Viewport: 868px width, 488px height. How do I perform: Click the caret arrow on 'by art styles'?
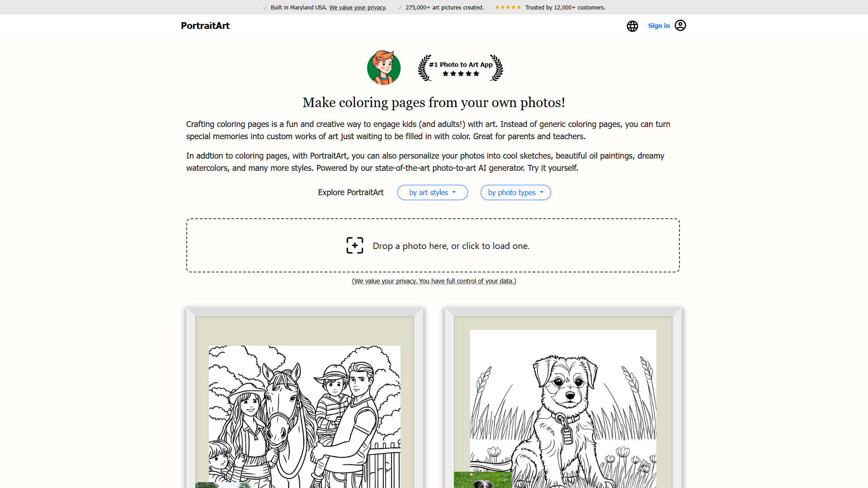454,192
